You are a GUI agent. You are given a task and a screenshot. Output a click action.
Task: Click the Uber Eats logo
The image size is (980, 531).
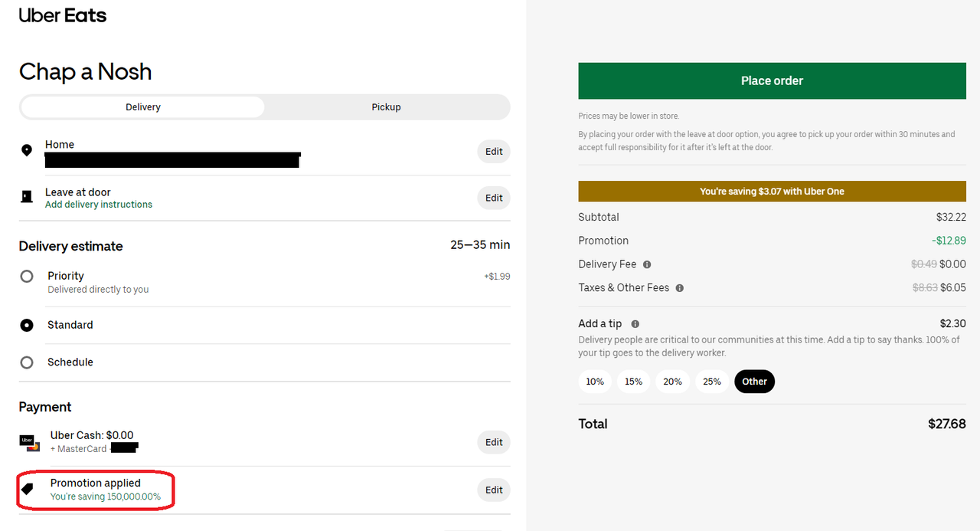tap(63, 15)
